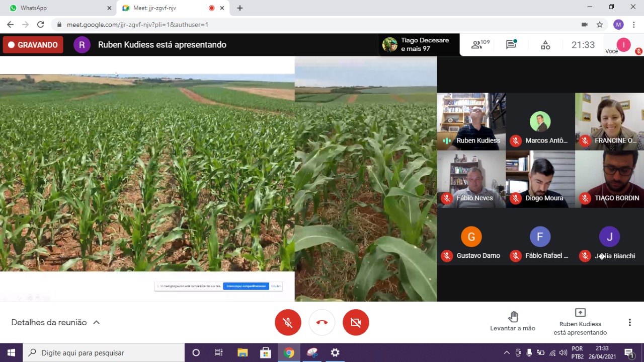
Task: Select Ruben Kudiess video thumbnail
Action: (x=471, y=121)
